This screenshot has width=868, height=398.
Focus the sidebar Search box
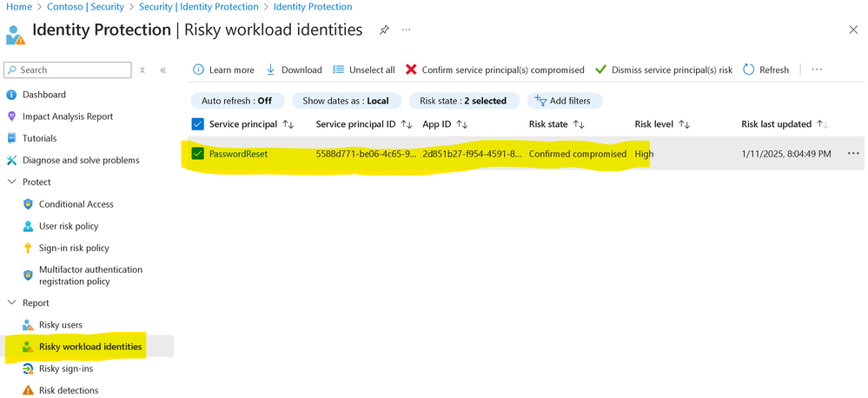(68, 70)
